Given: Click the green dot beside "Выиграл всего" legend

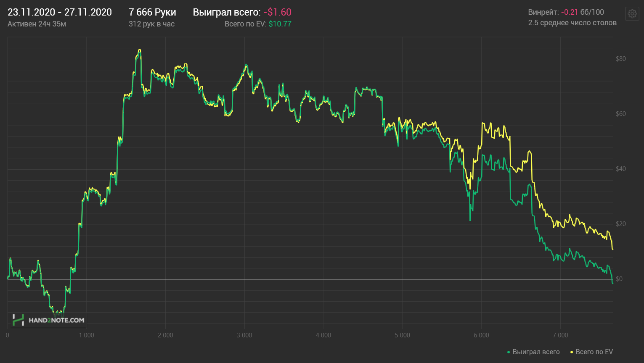Looking at the screenshot, I should (509, 352).
